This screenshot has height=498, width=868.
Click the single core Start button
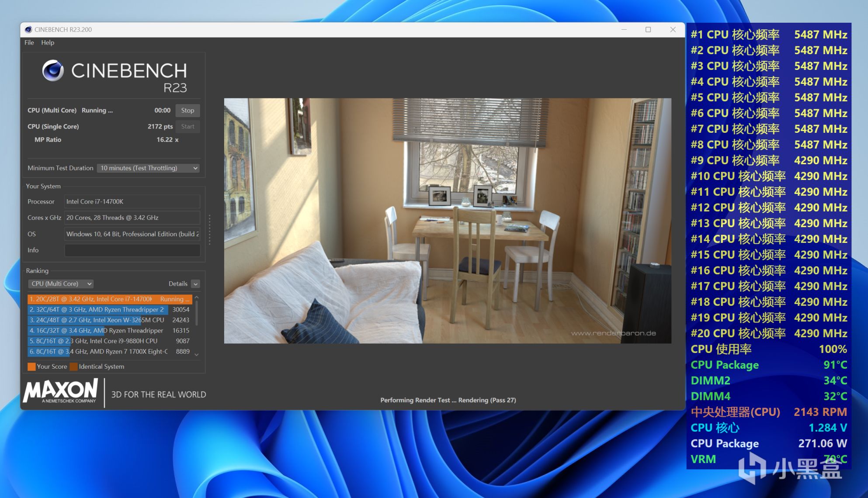click(187, 127)
